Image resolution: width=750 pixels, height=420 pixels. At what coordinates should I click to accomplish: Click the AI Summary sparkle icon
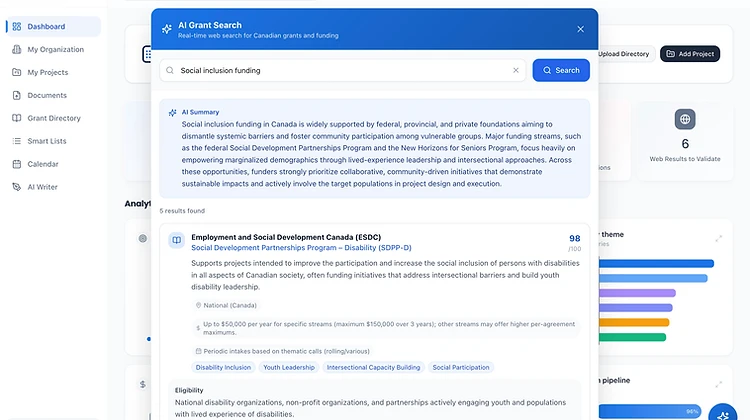173,112
